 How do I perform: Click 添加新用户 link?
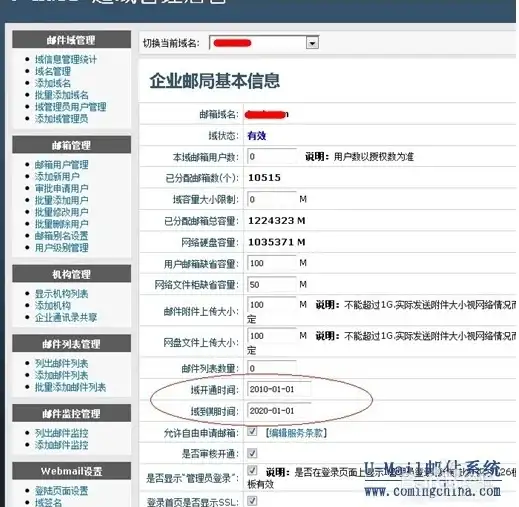point(57,177)
